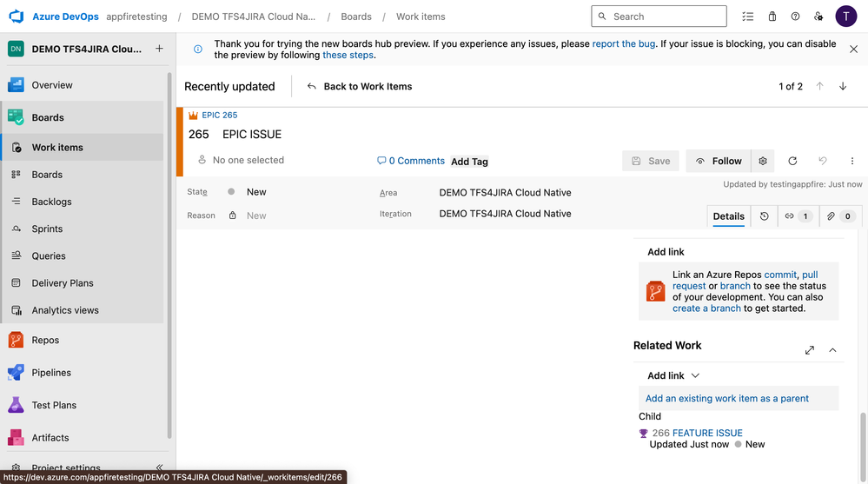Revert changes with the undo icon

pos(823,161)
